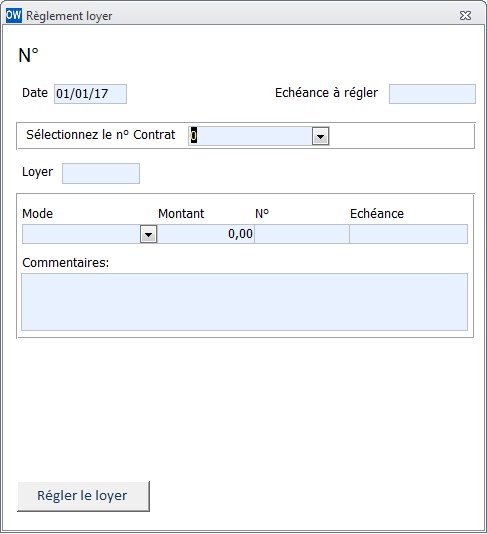
Task: Click the large N° heading label
Action: (28, 55)
